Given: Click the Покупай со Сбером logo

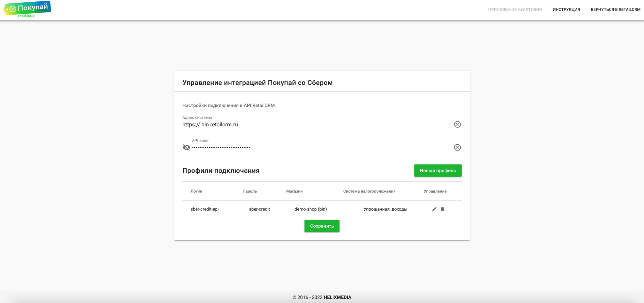Looking at the screenshot, I should click(x=27, y=9).
